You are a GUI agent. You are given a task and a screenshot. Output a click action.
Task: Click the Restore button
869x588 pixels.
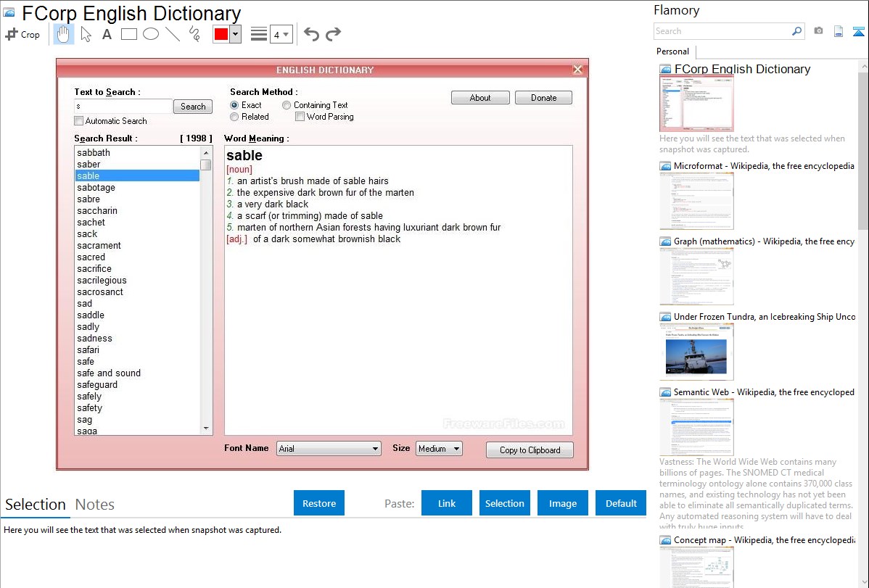tap(319, 503)
